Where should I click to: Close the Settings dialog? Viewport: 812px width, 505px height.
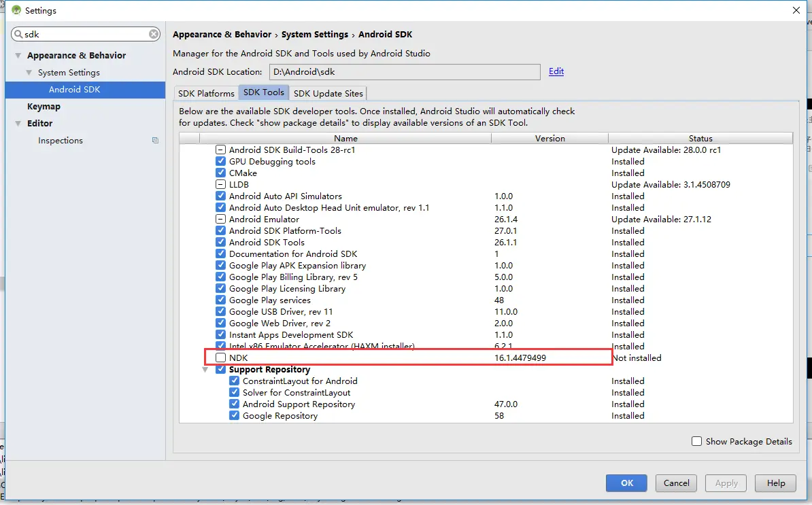point(796,10)
